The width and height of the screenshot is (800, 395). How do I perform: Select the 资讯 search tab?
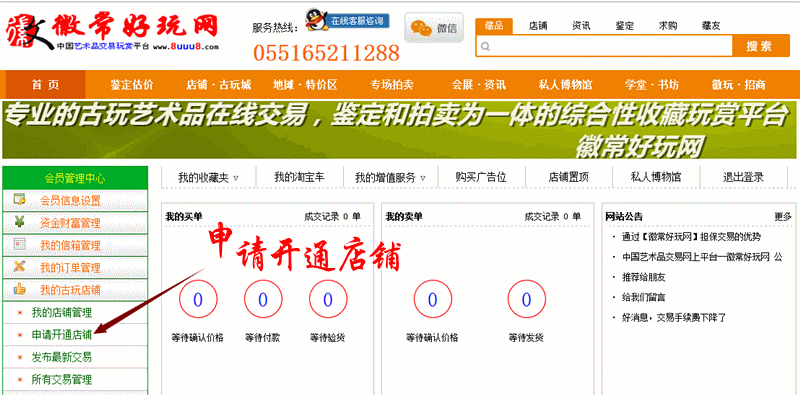click(581, 26)
